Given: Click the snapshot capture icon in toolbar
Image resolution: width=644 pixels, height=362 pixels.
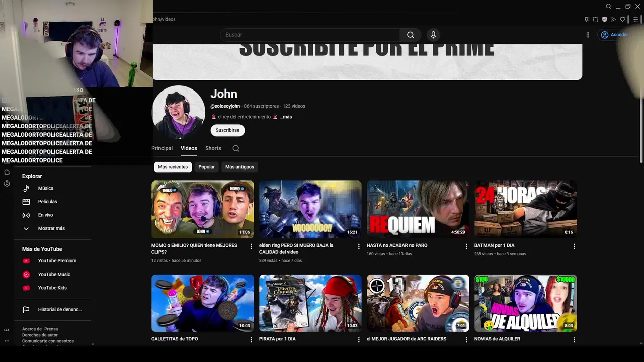Looking at the screenshot, I should (595, 19).
